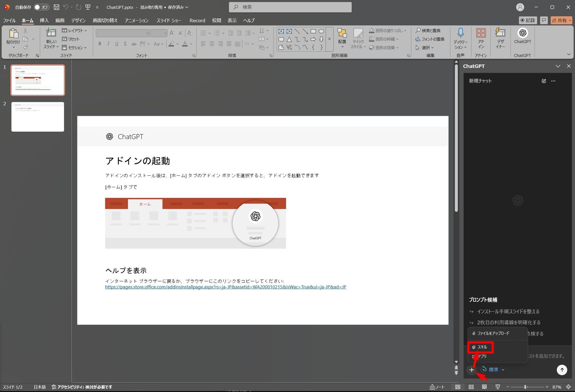Click the 貼り付け paste clipboard icon
This screenshot has height=392, width=575.
13,33
